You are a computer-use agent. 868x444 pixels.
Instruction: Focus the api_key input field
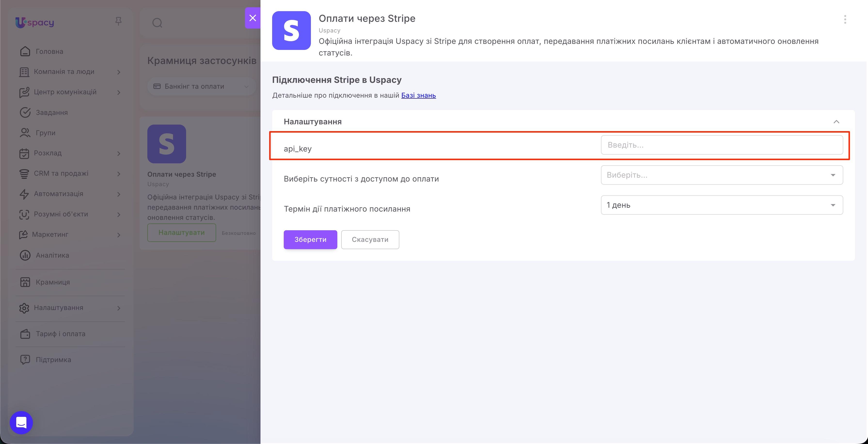coord(722,145)
